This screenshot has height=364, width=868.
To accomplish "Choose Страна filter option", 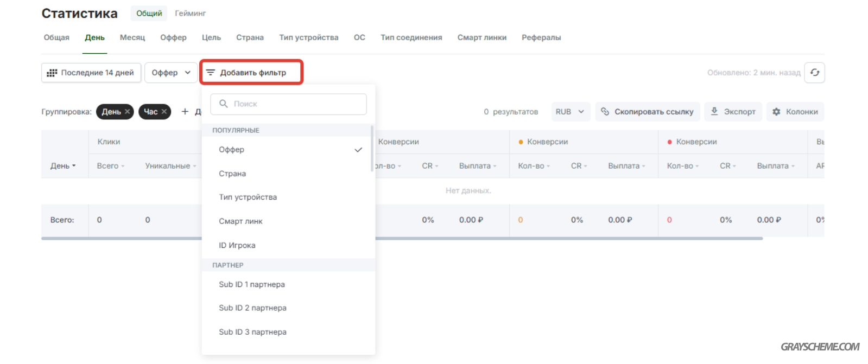I will pyautogui.click(x=288, y=174).
